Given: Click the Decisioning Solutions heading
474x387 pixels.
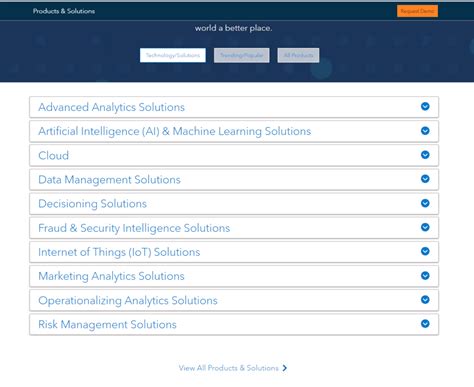Looking at the screenshot, I should tap(93, 204).
